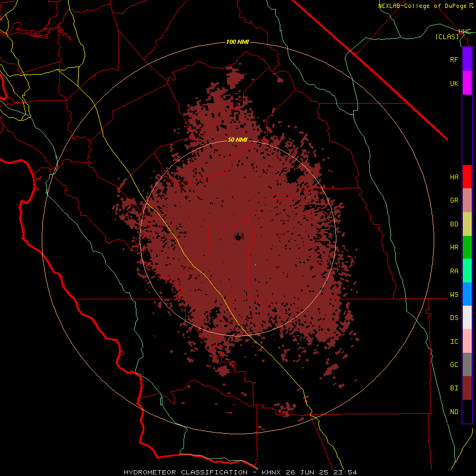
Task: Click the HR legend label
Action: (454, 248)
